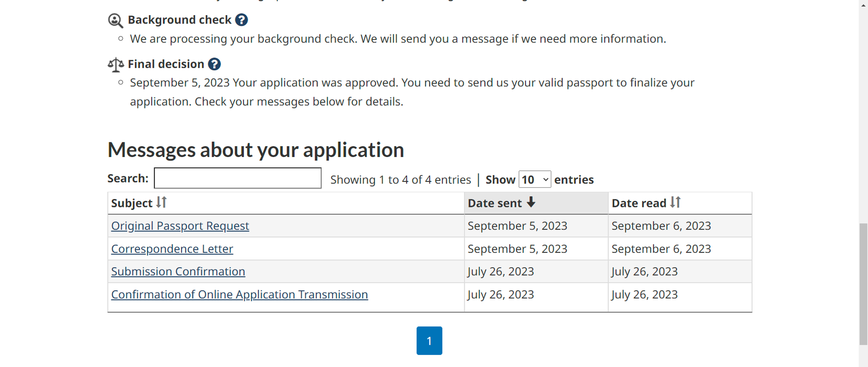This screenshot has height=367, width=868.
Task: Sort messages by Subject column arrows
Action: click(161, 203)
